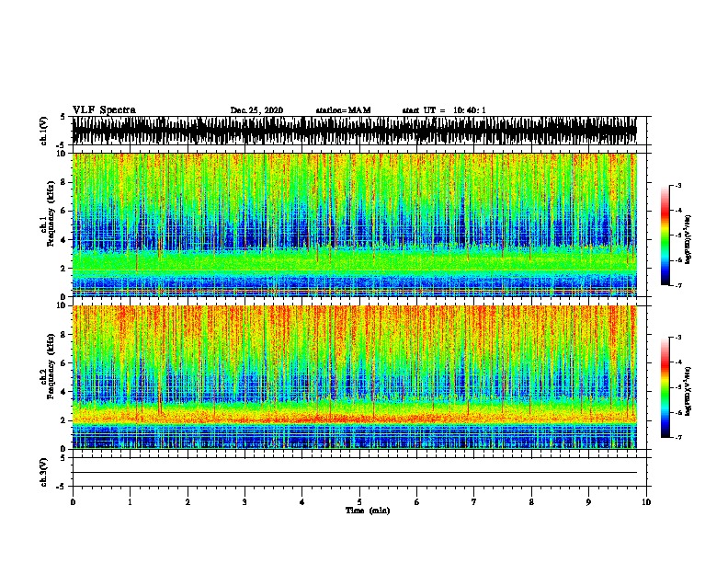Click the time axis tick label "6"
The height and width of the screenshot is (563, 728).
tap(417, 502)
